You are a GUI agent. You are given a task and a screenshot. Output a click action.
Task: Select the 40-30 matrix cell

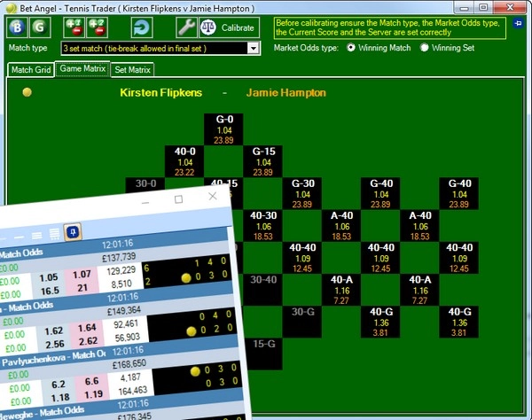[x=263, y=226]
